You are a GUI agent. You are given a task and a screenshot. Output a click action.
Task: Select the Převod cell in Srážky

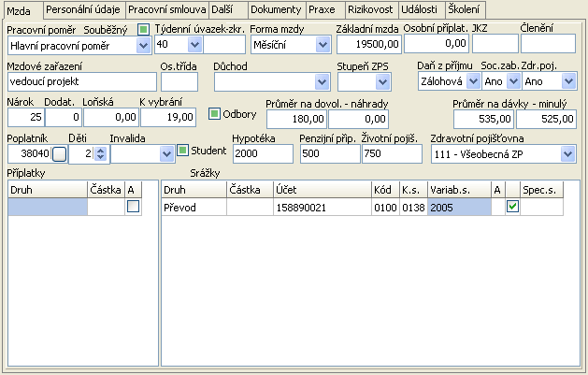tap(194, 207)
